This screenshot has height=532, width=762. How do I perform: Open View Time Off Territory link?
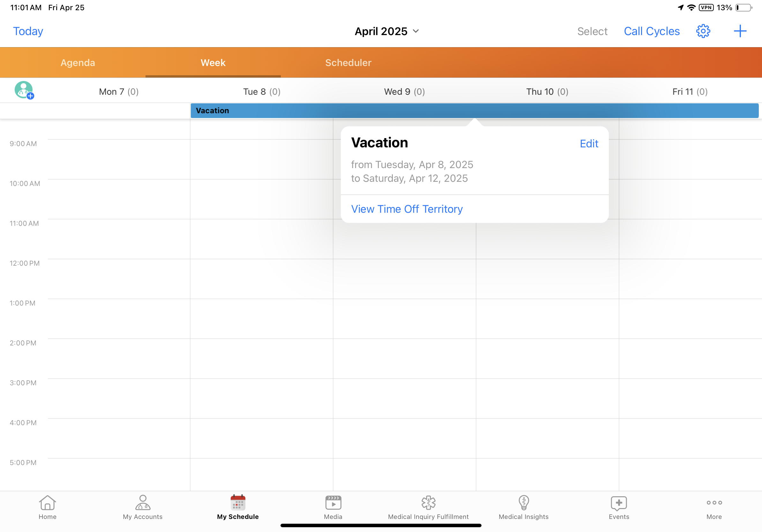[x=407, y=209]
